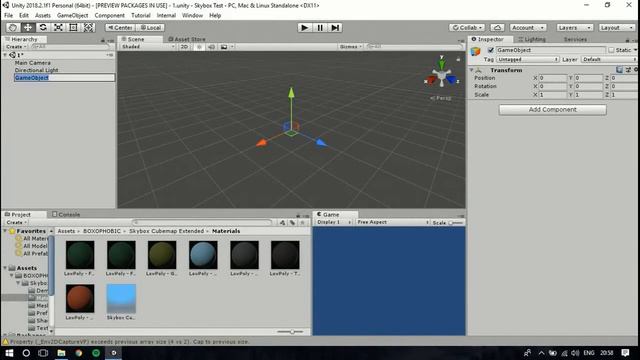Select the Scale tool in the toolbar
Image resolution: width=640 pixels, height=360 pixels.
click(x=58, y=27)
